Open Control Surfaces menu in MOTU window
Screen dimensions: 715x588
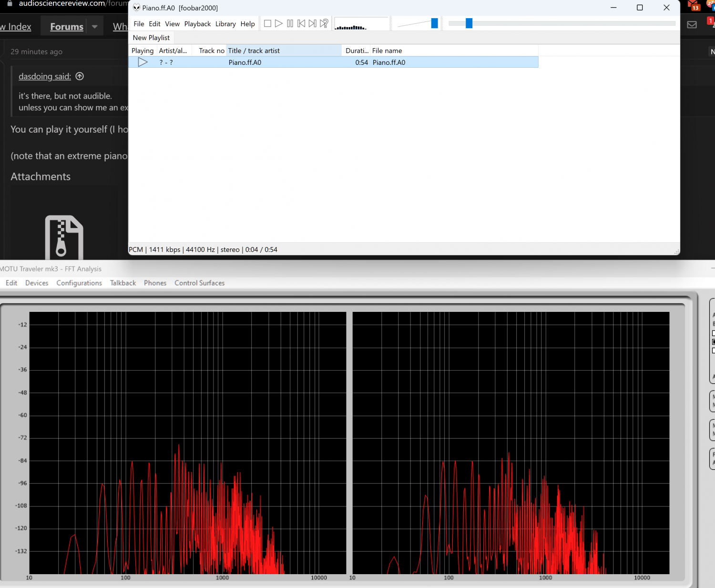point(199,283)
